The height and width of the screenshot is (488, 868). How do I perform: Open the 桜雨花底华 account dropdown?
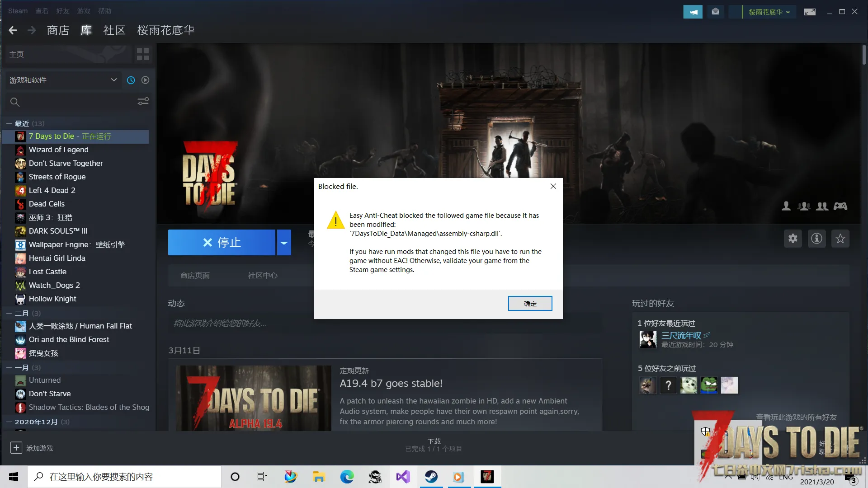pos(769,12)
